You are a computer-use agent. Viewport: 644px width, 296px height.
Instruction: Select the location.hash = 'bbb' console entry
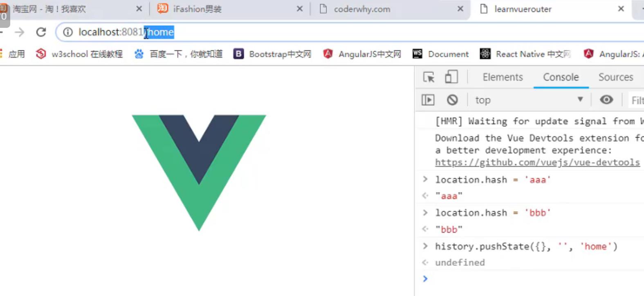(493, 212)
